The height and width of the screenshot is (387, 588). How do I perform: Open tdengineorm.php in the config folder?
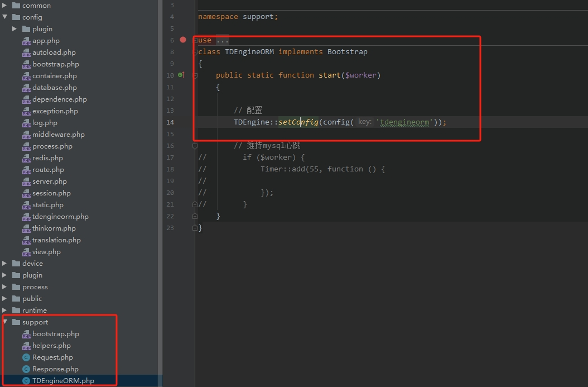tap(60, 217)
